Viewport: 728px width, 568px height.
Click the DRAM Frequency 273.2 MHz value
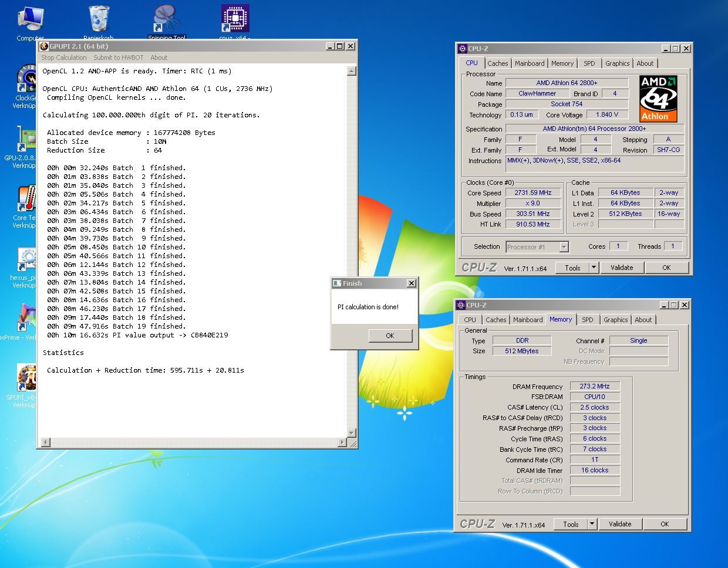(x=595, y=386)
